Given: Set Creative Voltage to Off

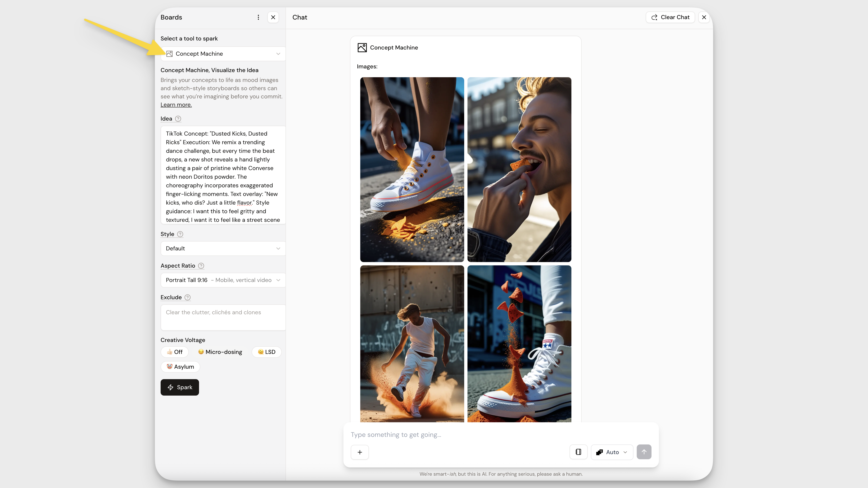Looking at the screenshot, I should click(175, 352).
